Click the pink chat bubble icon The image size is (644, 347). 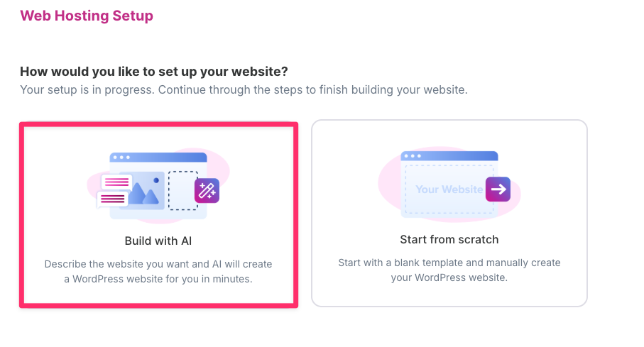116,182
